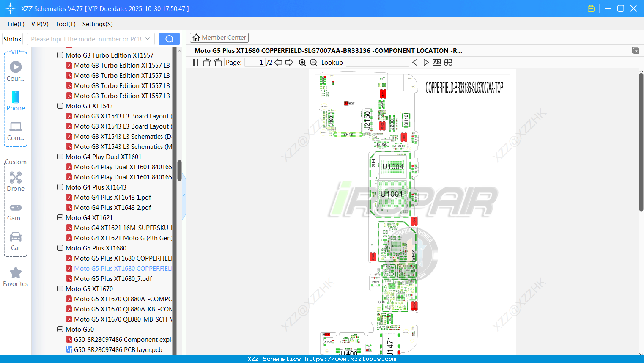Click the J2150 connector on the board
This screenshot has width=644, height=363.
point(367,120)
